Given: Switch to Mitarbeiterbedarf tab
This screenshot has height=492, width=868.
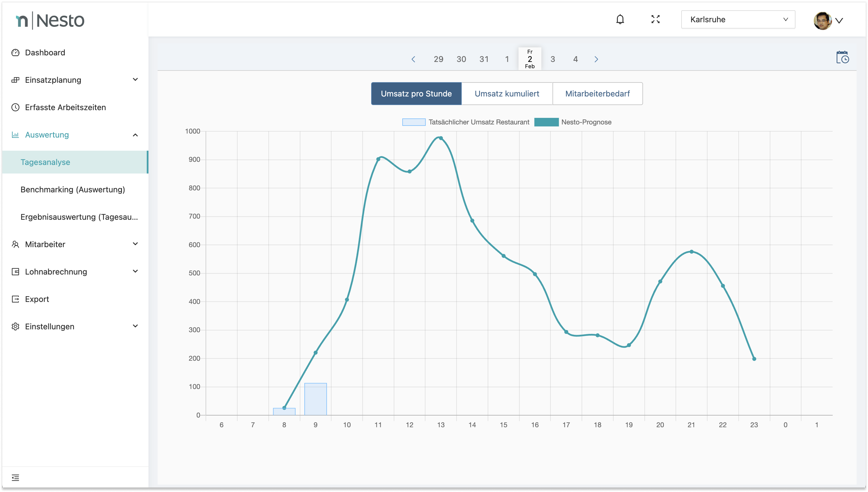Looking at the screenshot, I should point(597,94).
